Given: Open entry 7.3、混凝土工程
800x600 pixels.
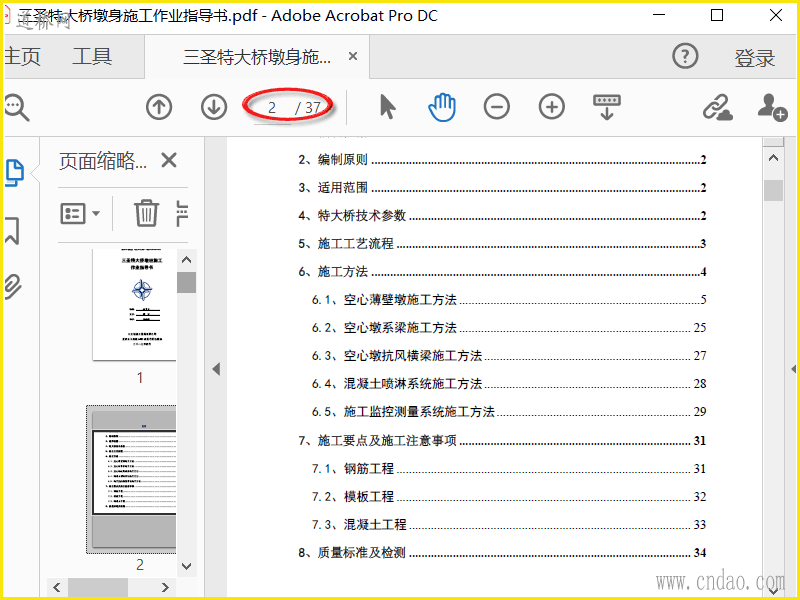Looking at the screenshot, I should tap(509, 524).
